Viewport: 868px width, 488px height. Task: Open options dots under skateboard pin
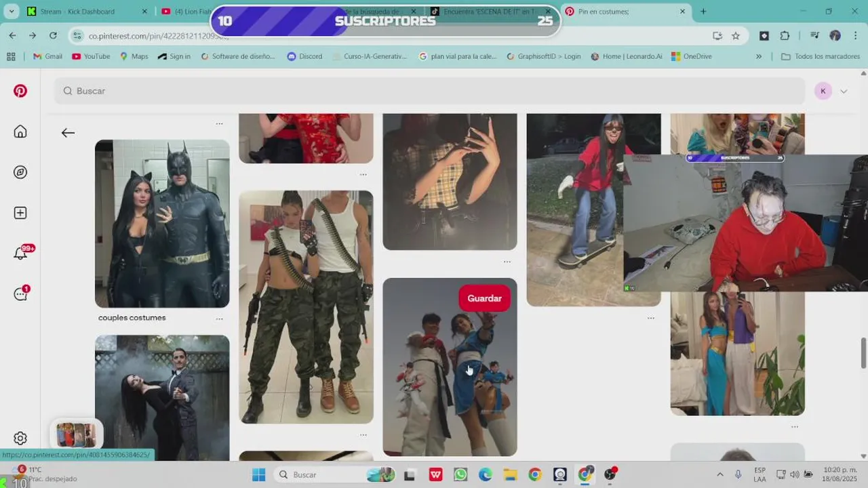tap(650, 318)
